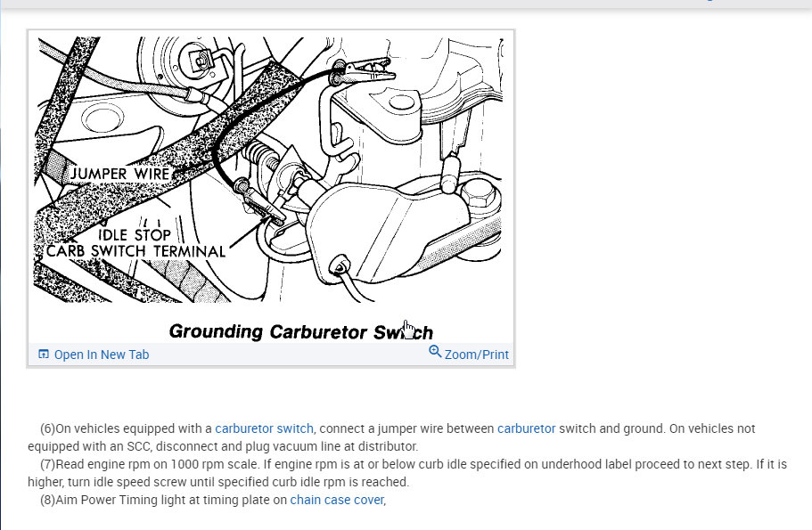Click the Zoom/Print link
The width and height of the screenshot is (812, 530).
(477, 355)
